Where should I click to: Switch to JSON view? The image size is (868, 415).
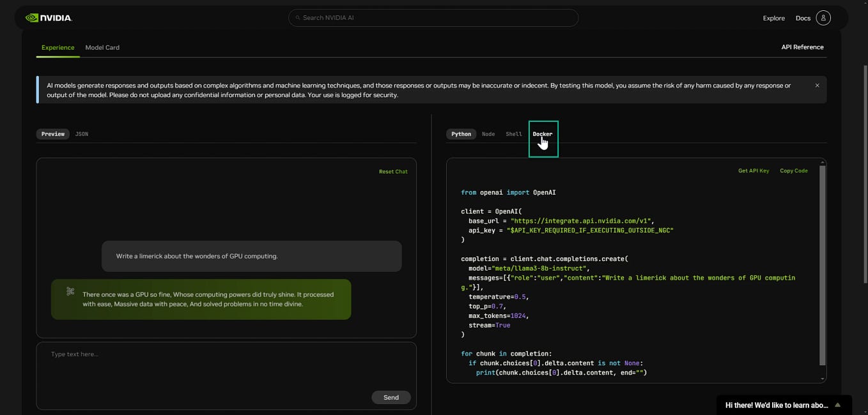coord(82,134)
